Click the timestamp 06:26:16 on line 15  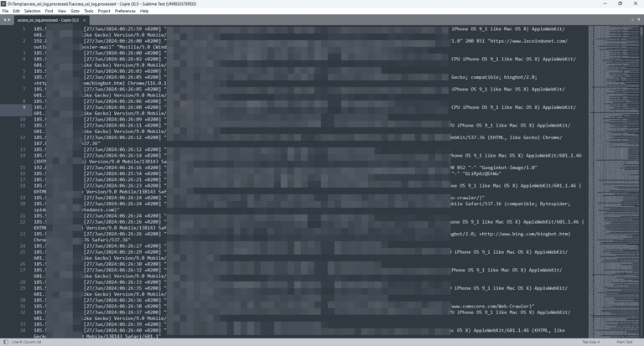click(x=131, y=168)
